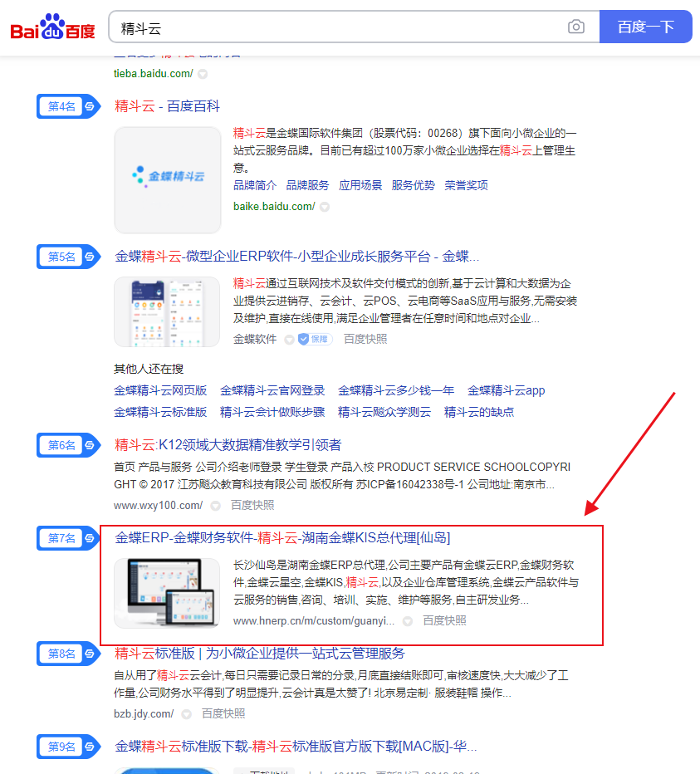Image resolution: width=700 pixels, height=774 pixels.
Task: Open 百度快照 beside bzb.jdy.com
Action: [223, 713]
